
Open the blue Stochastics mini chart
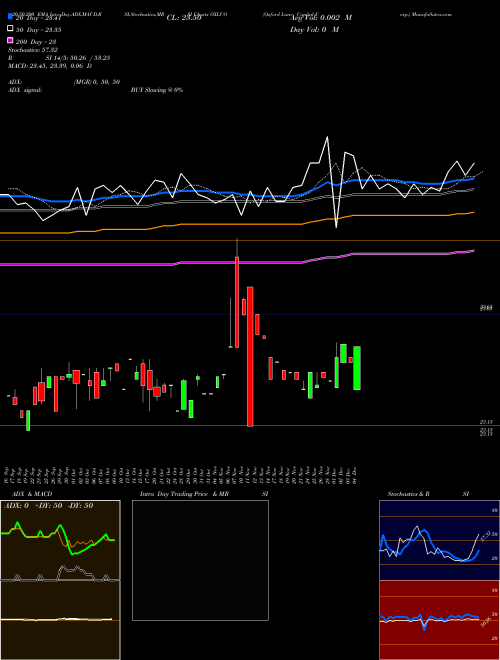pyautogui.click(x=439, y=540)
